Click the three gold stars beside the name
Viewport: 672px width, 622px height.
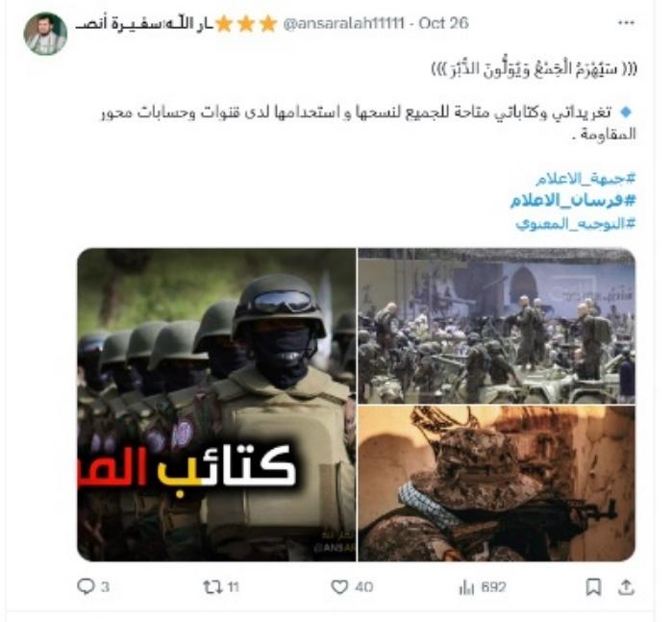(246, 24)
